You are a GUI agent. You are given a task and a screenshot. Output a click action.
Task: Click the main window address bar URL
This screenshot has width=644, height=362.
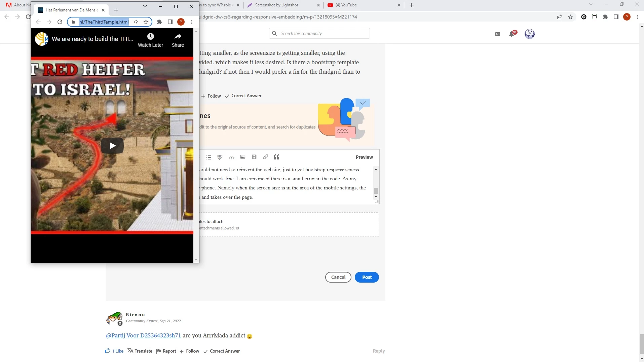[x=278, y=17]
